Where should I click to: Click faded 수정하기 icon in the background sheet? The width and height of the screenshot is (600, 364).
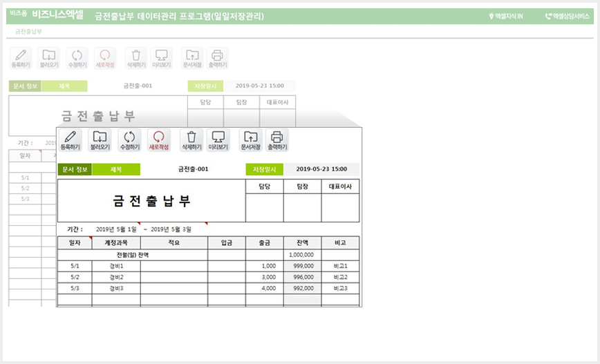tap(77, 58)
